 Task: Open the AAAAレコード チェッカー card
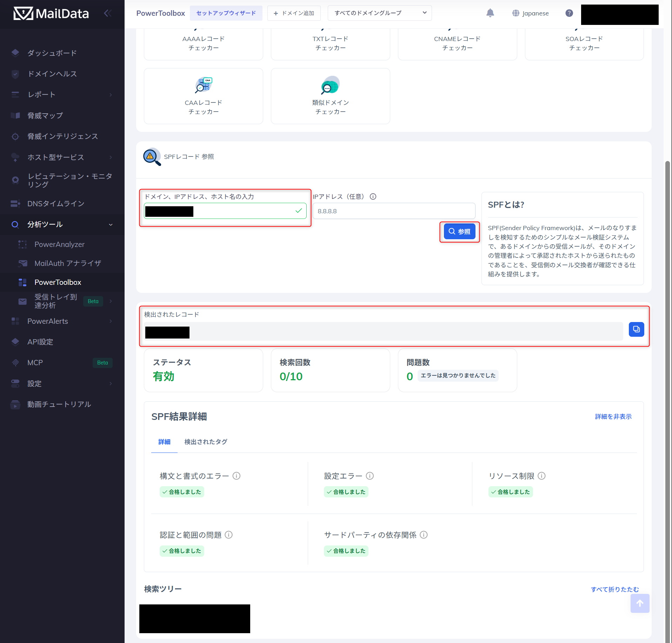pyautogui.click(x=204, y=43)
